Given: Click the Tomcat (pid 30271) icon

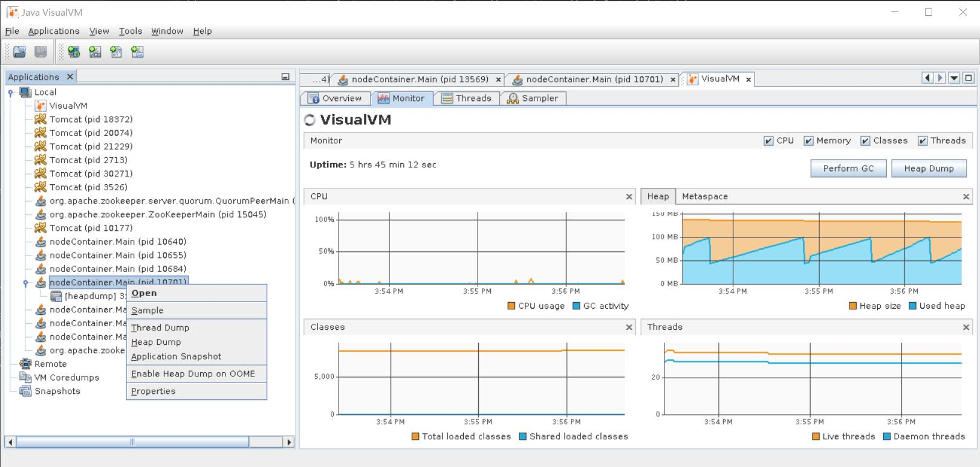Looking at the screenshot, I should tap(41, 173).
